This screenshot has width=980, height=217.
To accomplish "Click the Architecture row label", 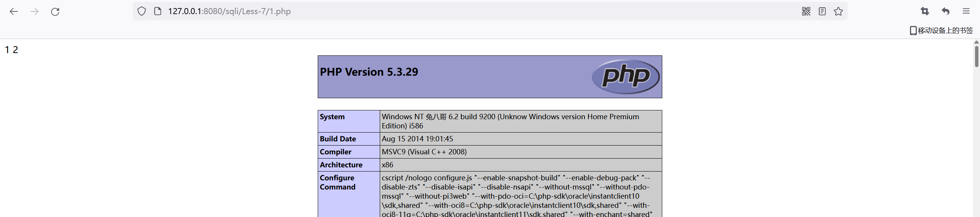I will pos(341,165).
